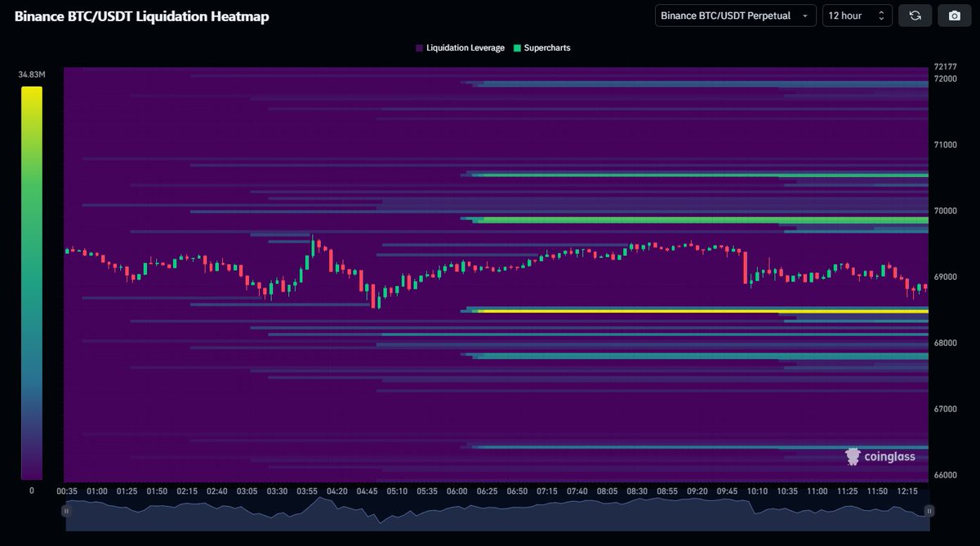Screen dimensions: 980x546
Task: Click the 71000 price axis label
Action: tap(946, 144)
